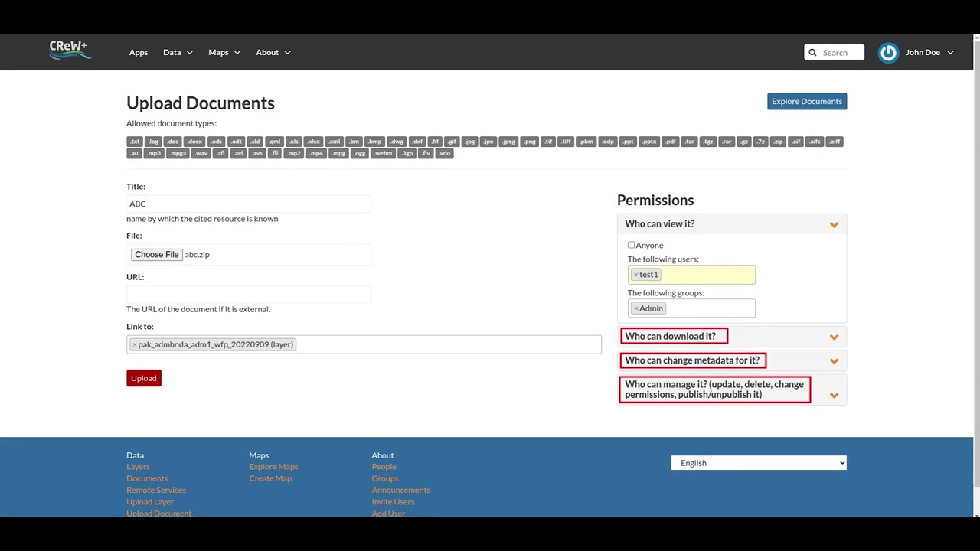Screen dimensions: 980x551
Task: Open the Groups footer link
Action: pyautogui.click(x=385, y=478)
